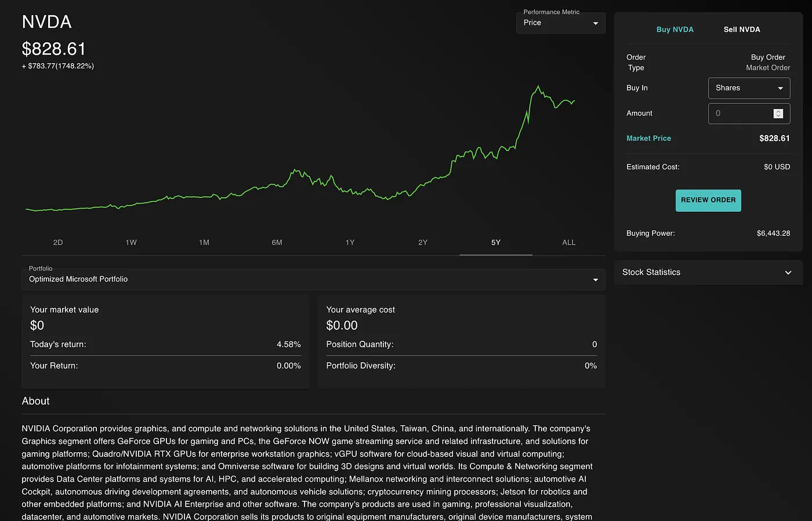Open the Performance Metric Price dropdown

(x=560, y=23)
